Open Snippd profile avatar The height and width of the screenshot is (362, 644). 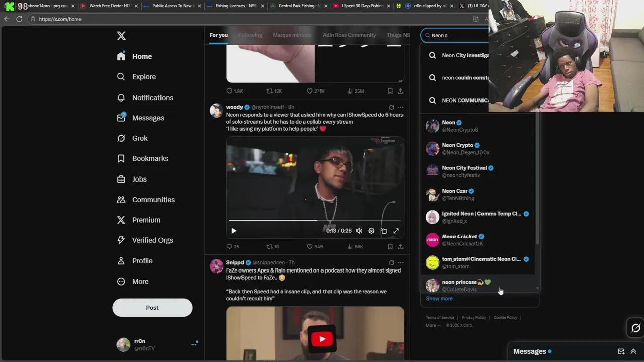[x=216, y=266]
